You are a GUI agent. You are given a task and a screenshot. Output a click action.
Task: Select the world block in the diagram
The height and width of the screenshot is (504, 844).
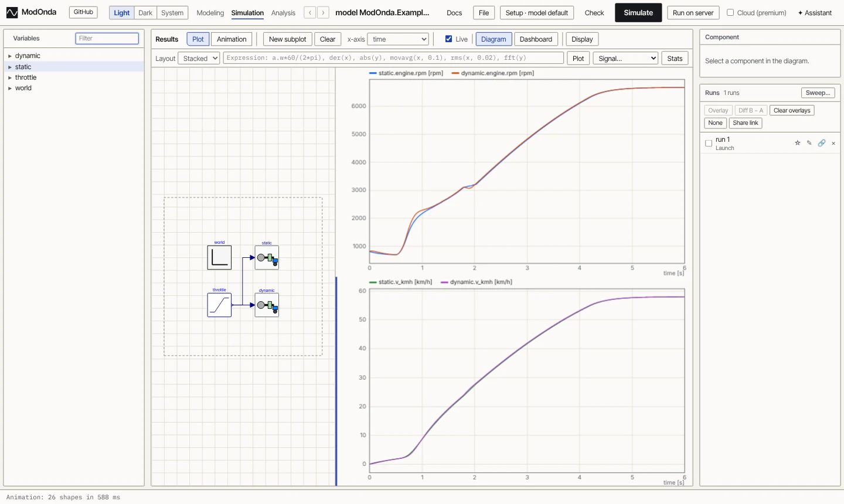pos(219,257)
